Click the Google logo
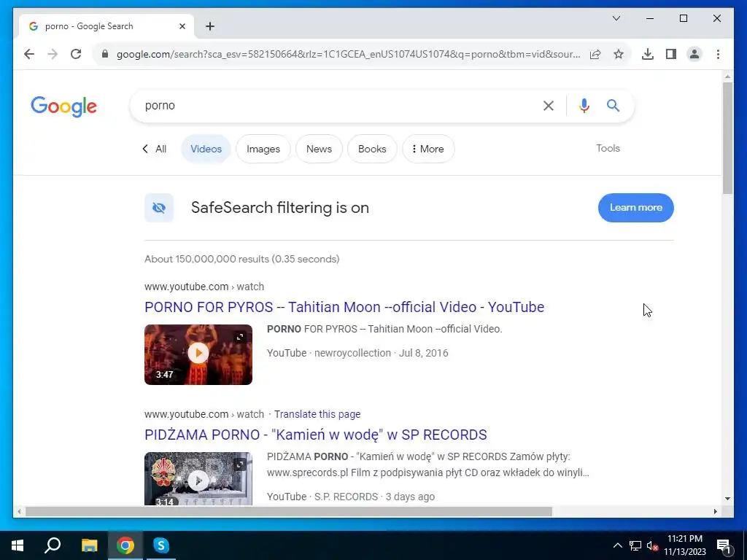747x560 pixels. (x=64, y=106)
